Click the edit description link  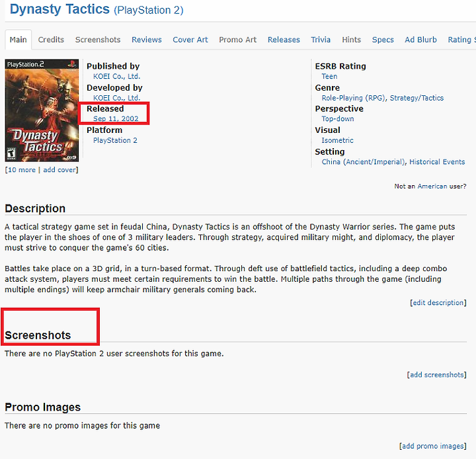tap(438, 302)
